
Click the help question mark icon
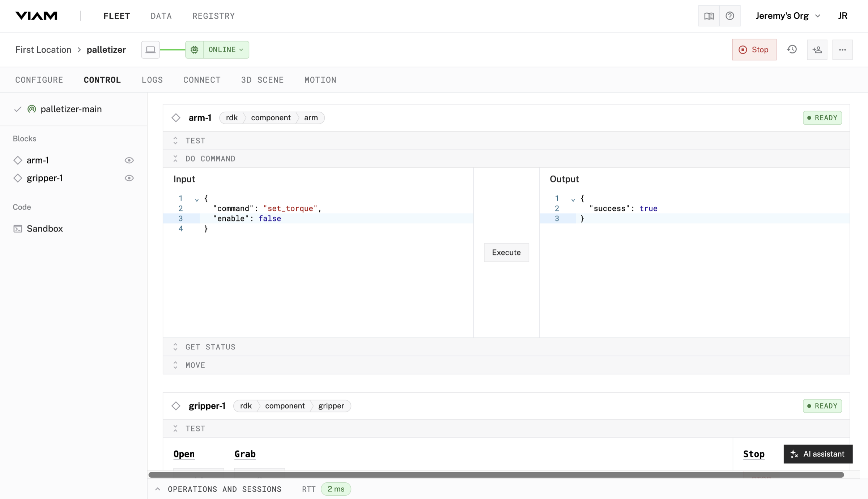730,16
